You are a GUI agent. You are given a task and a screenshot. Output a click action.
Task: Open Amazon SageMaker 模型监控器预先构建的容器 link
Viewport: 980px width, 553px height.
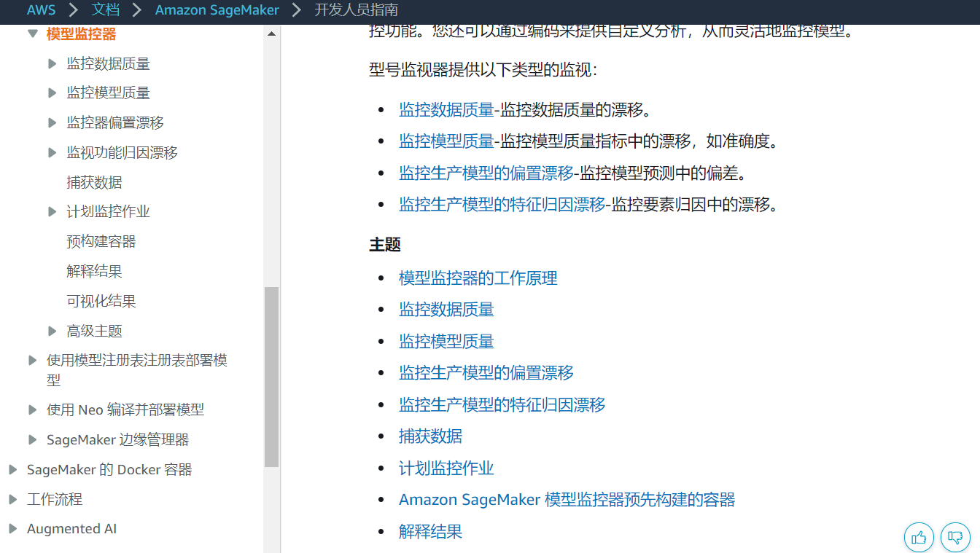tap(567, 499)
